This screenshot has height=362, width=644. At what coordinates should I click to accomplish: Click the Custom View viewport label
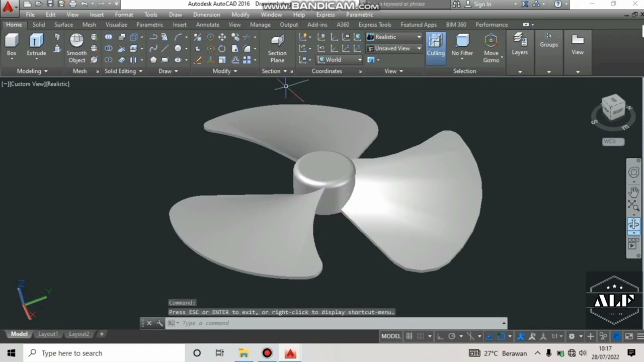pyautogui.click(x=27, y=84)
